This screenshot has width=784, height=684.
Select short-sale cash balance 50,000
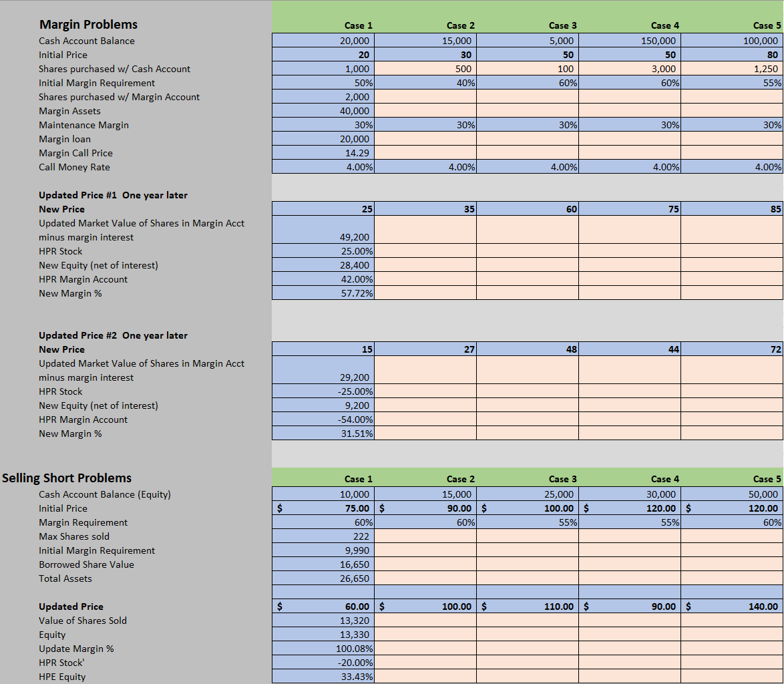[x=731, y=494]
